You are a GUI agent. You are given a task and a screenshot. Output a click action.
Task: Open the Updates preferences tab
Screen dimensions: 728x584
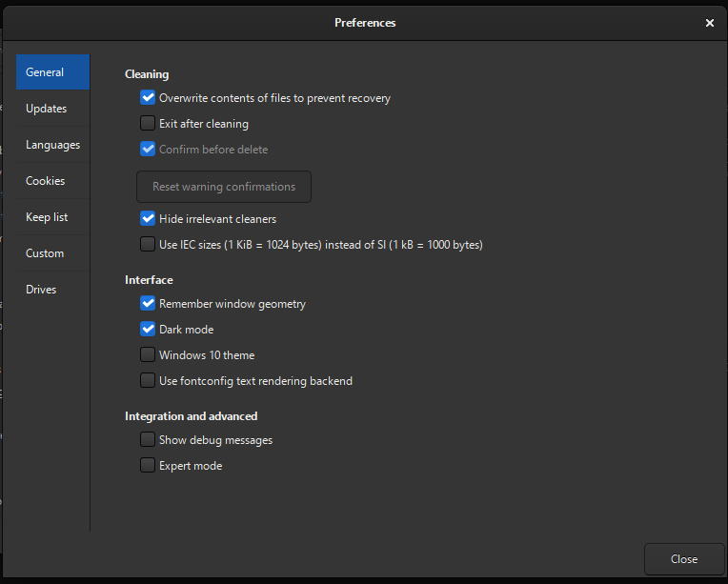(x=52, y=109)
